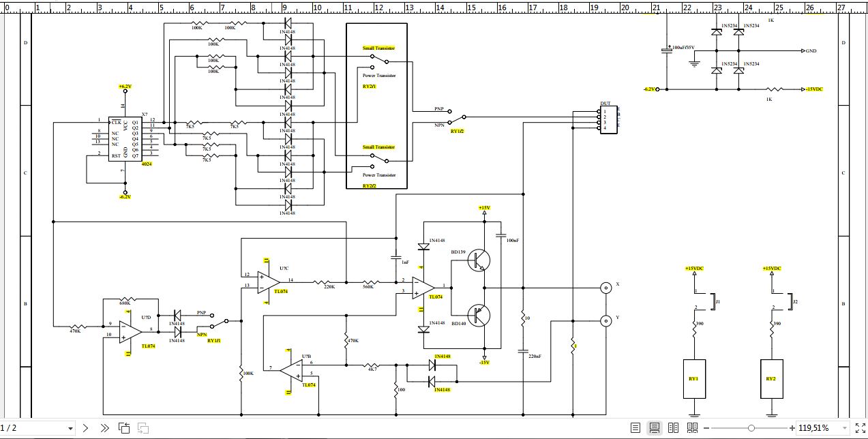Click the X output connector symbol
The image size is (868, 439).
pos(605,287)
